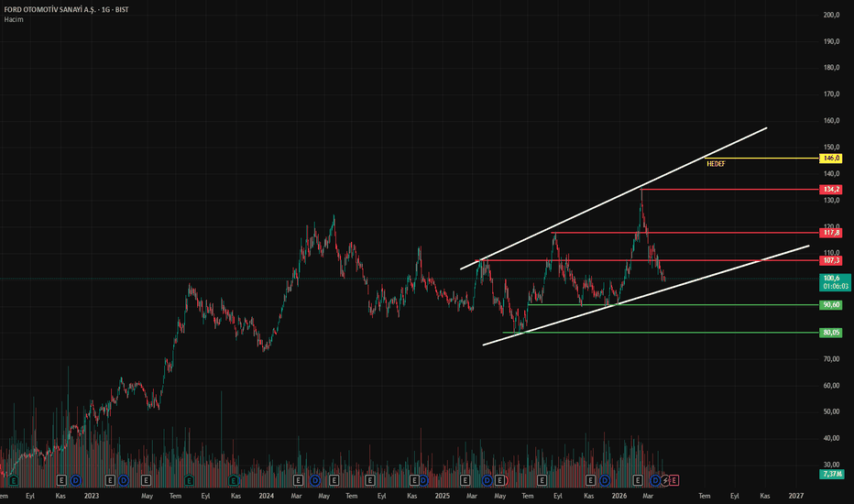Open the earnings E marker right of May 2024

[x=334, y=480]
